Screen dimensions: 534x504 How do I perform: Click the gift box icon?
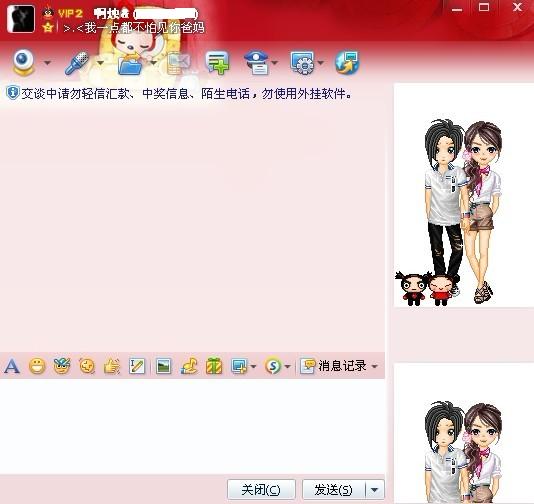214,366
